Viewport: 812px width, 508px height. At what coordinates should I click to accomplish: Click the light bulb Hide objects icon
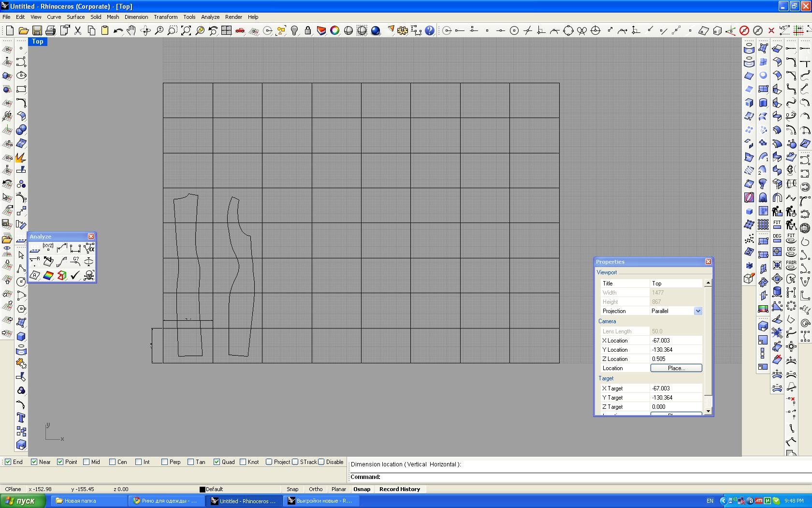pyautogui.click(x=294, y=30)
